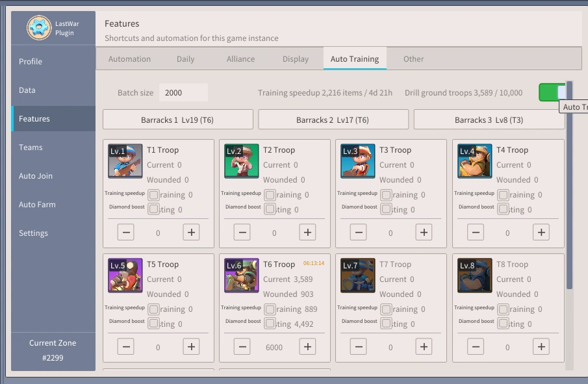Toggle the Auto Training green switch

click(x=552, y=92)
